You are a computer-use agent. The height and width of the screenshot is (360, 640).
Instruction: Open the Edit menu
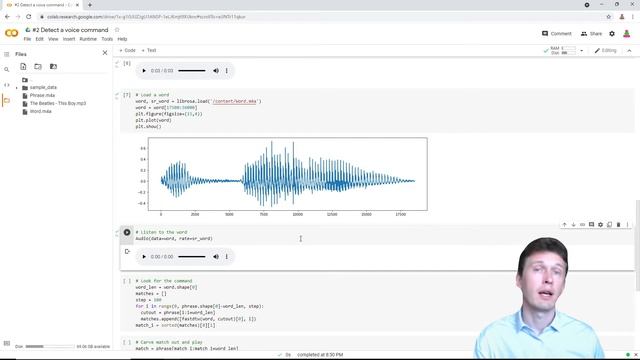click(x=40, y=39)
